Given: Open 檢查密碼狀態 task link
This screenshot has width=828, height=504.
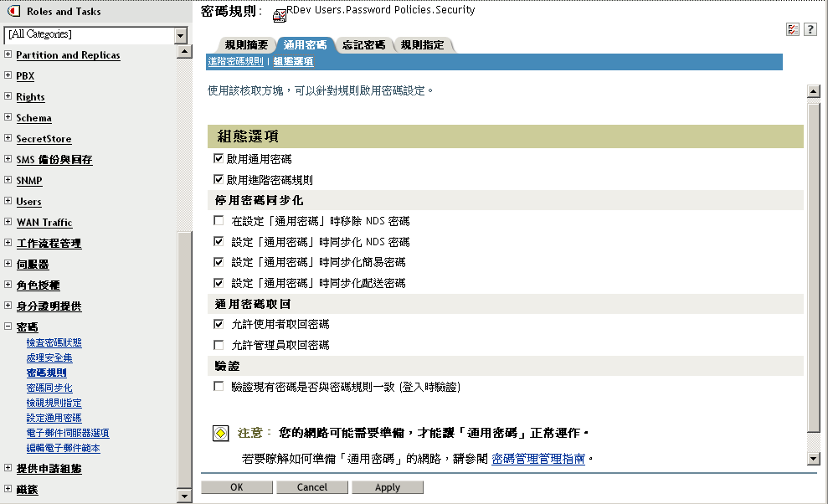Looking at the screenshot, I should click(54, 343).
